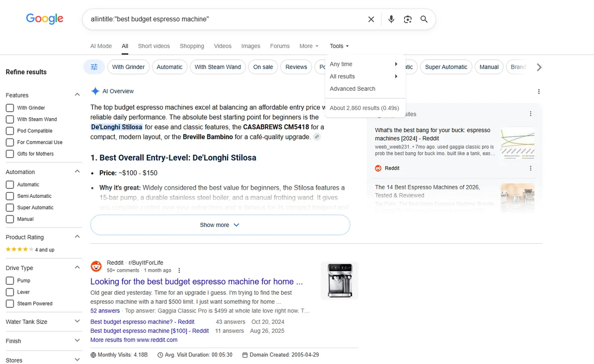Open 'Best budget espresso machine [$100]' sublink
The width and height of the screenshot is (594, 364).
point(149,331)
